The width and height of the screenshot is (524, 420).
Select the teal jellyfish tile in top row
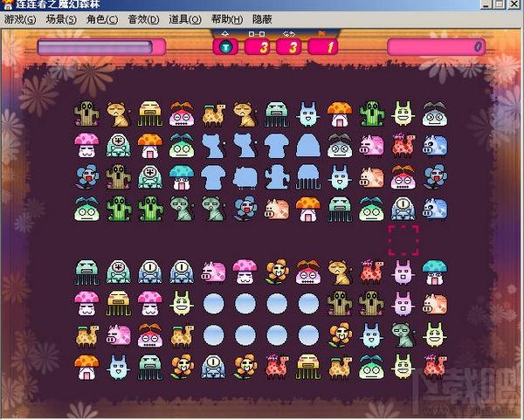coord(277,114)
